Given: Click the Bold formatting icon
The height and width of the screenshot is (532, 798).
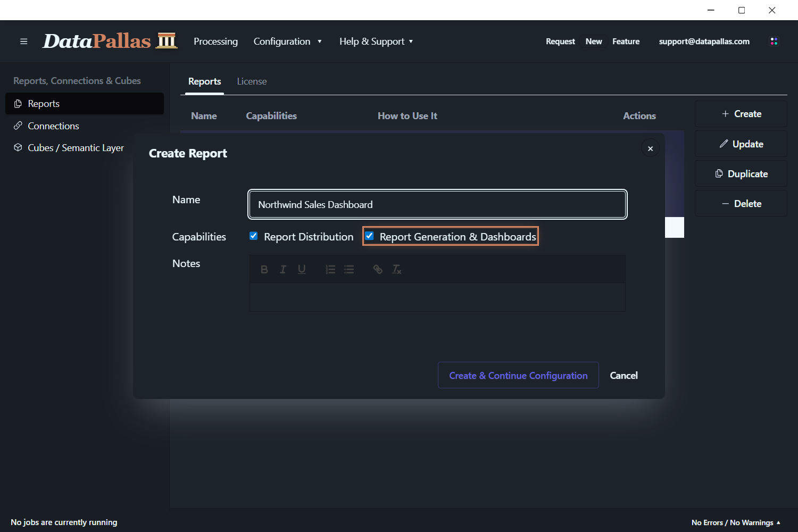Looking at the screenshot, I should (x=264, y=269).
